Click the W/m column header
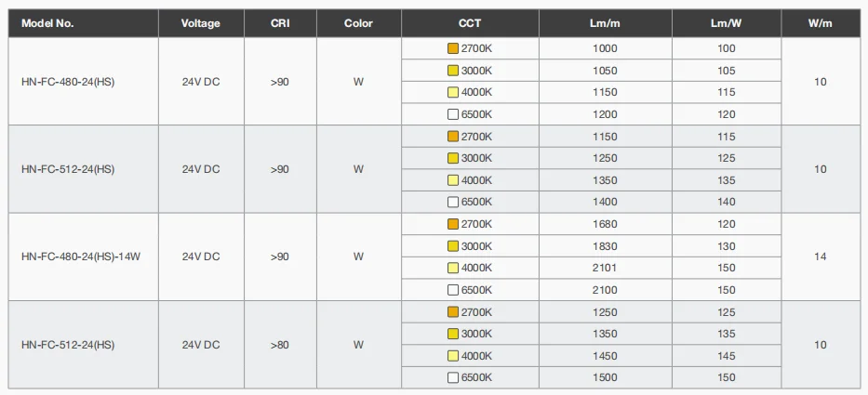 pos(820,23)
